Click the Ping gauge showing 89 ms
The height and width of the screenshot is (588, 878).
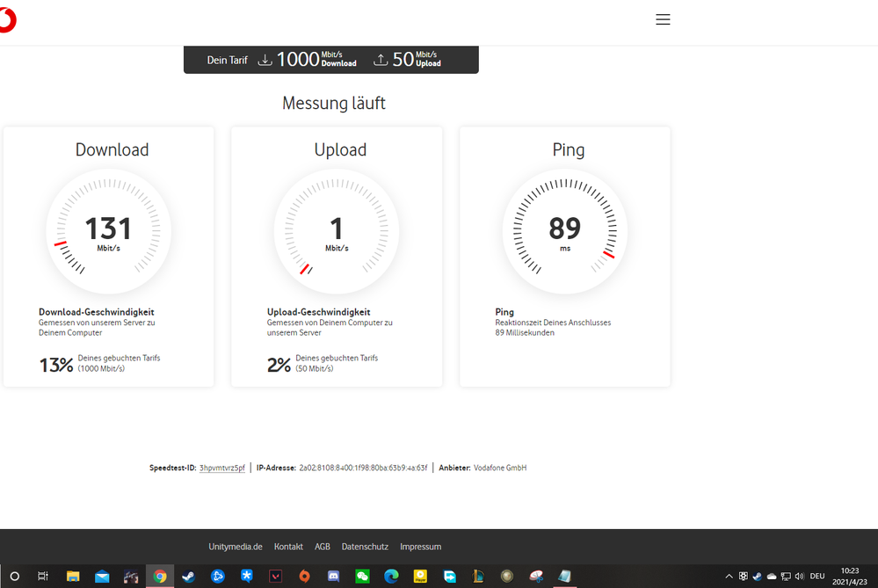pos(565,231)
